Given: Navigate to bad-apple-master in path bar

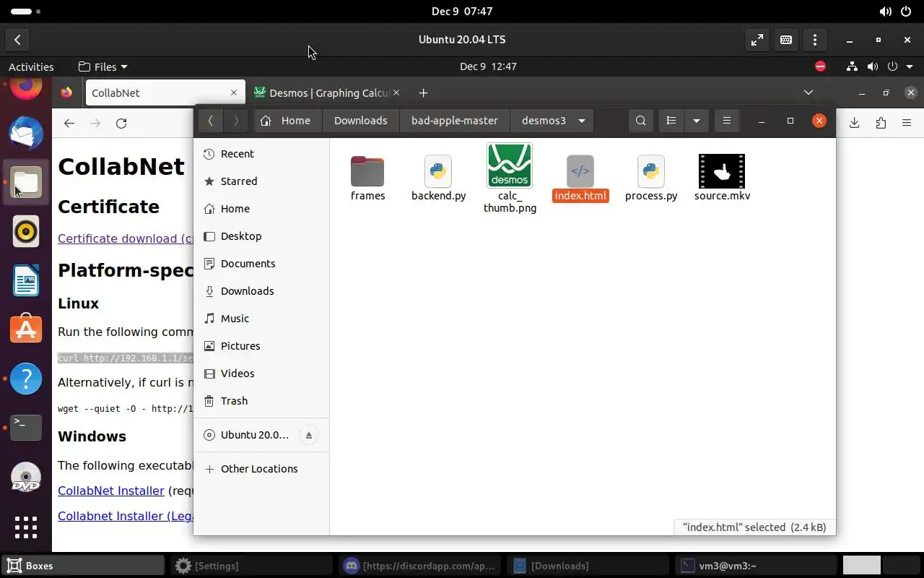Looking at the screenshot, I should point(455,121).
